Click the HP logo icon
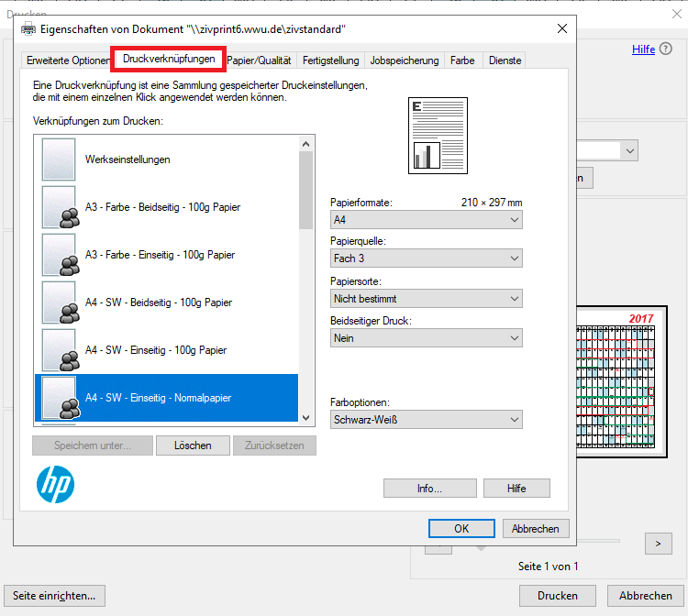The image size is (688, 616). tap(55, 484)
